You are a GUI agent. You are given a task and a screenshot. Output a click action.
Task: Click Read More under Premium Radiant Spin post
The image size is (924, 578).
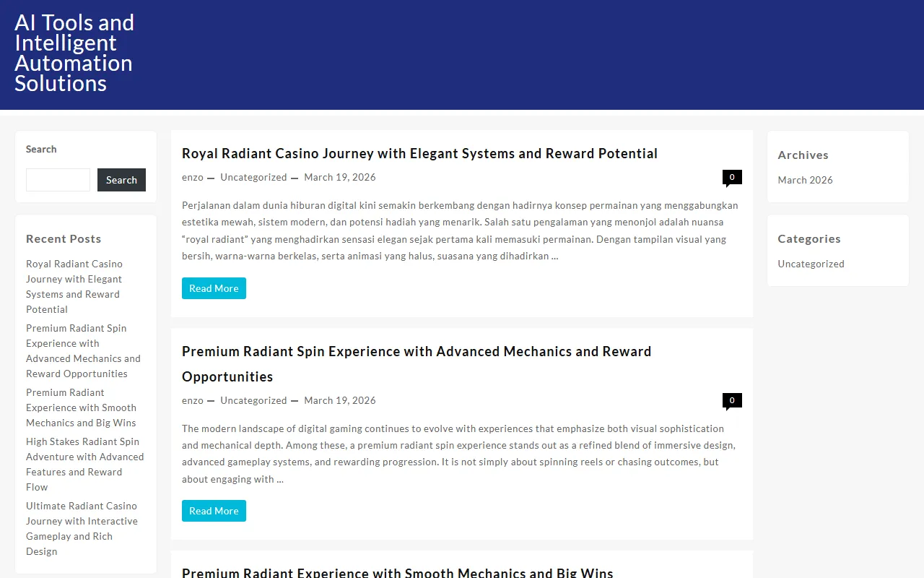point(214,511)
